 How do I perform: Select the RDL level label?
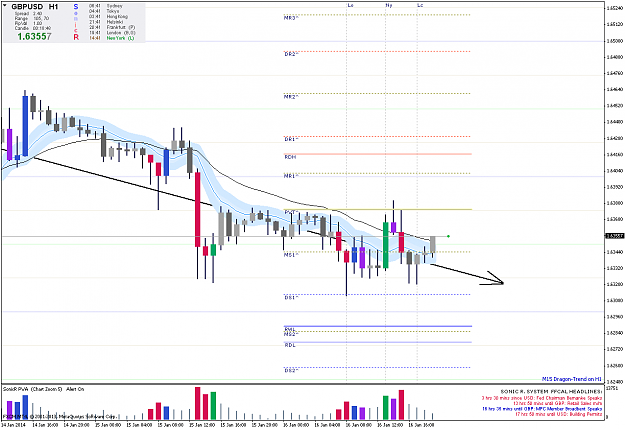290,345
